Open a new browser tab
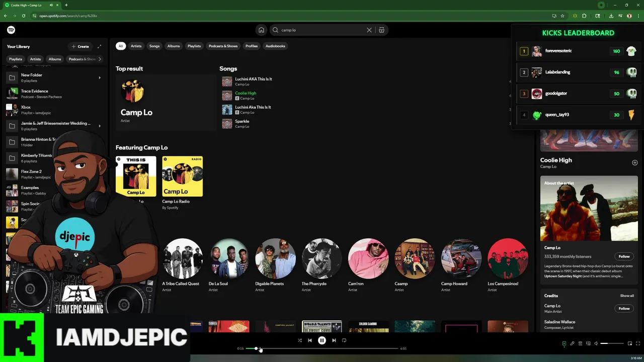 66,5
